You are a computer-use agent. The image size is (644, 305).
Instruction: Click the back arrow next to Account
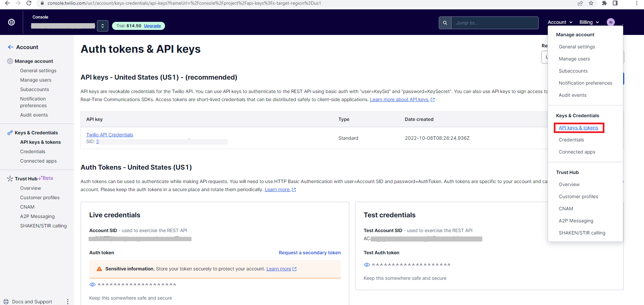click(11, 47)
